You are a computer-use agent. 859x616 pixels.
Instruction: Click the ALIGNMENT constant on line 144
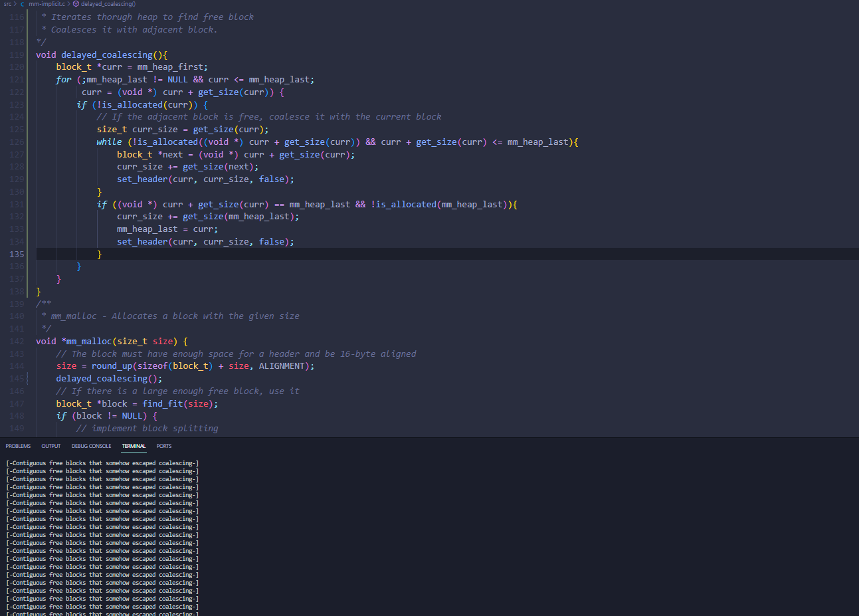284,366
